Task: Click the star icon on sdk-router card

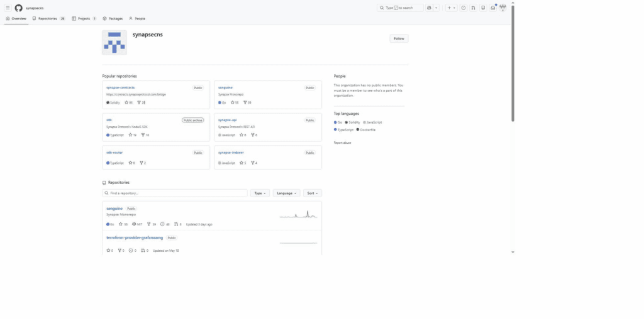Action: tap(130, 163)
